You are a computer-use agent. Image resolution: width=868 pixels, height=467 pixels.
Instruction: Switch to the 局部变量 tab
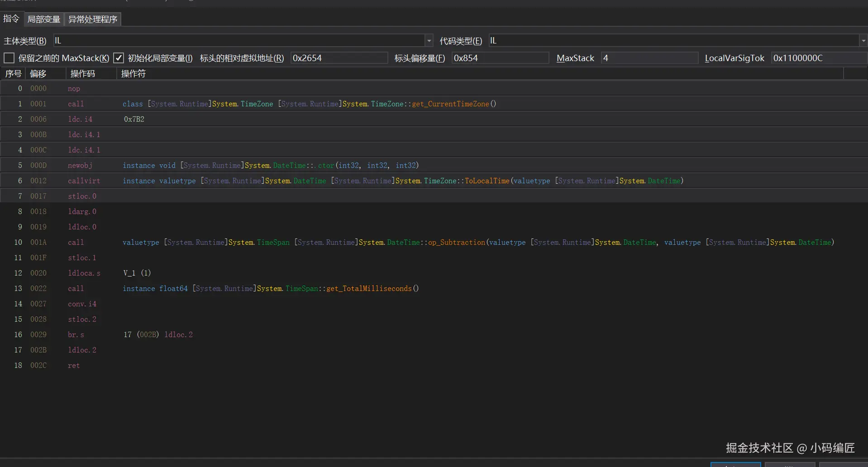click(43, 19)
